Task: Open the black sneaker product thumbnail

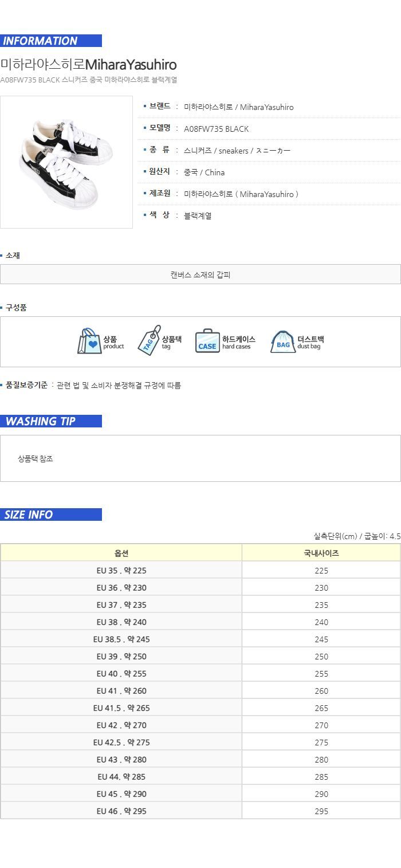Action: 66,162
